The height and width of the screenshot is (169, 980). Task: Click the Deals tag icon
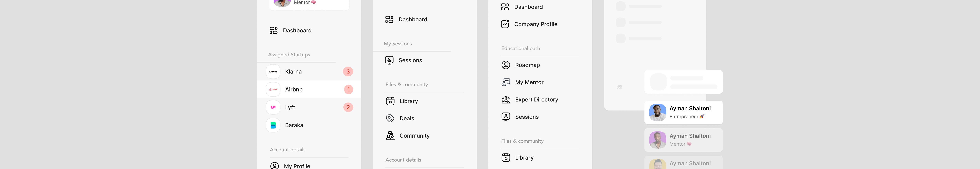tap(390, 118)
